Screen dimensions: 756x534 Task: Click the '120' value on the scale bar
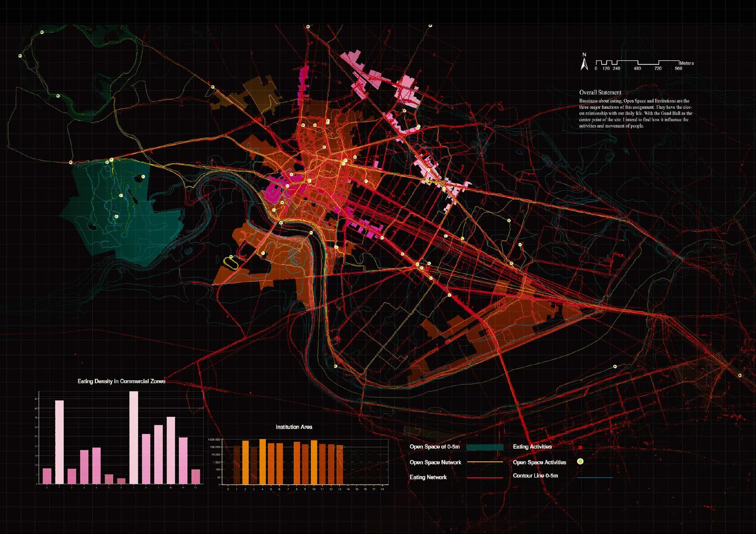[x=606, y=68]
